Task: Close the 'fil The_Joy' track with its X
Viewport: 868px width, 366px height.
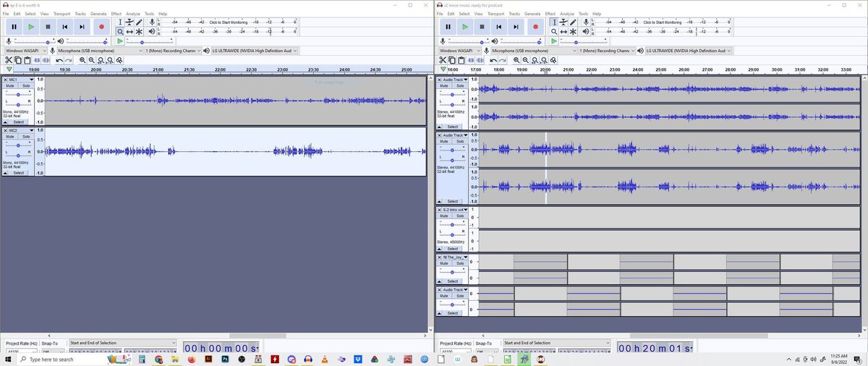Action: point(441,256)
